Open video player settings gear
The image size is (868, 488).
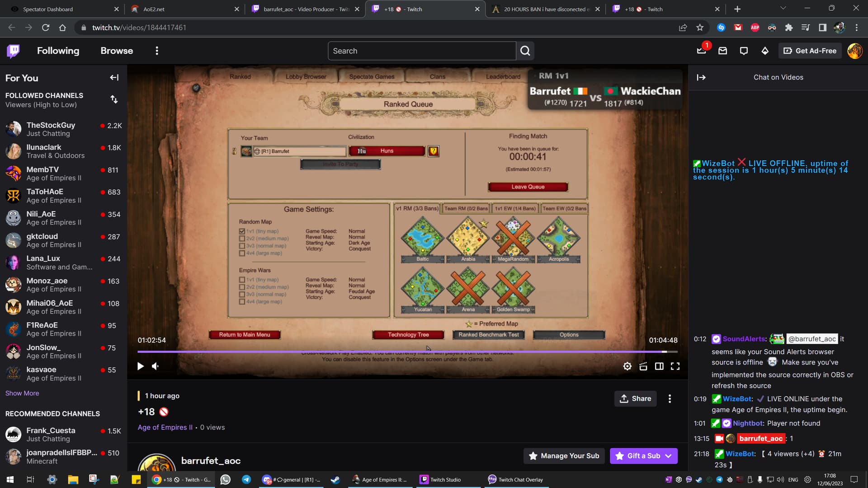627,366
